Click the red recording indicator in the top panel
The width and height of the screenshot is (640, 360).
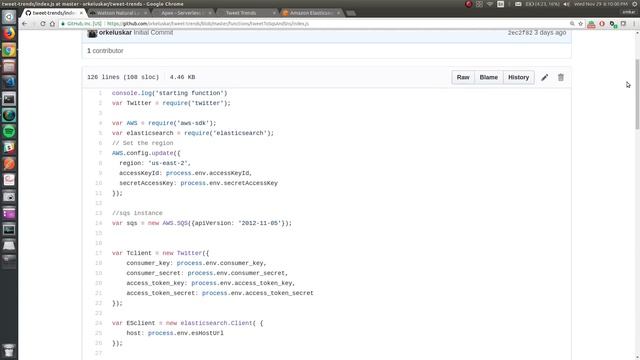tap(469, 4)
